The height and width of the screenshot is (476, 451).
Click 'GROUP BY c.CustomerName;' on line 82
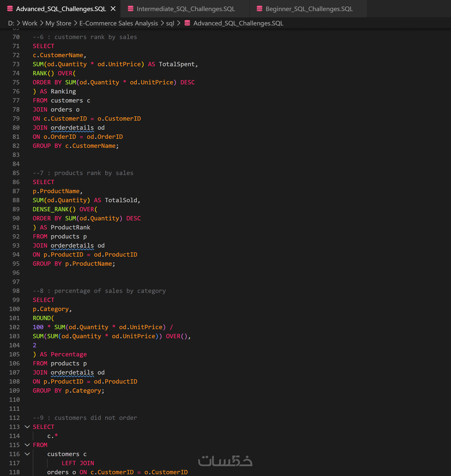click(x=76, y=146)
